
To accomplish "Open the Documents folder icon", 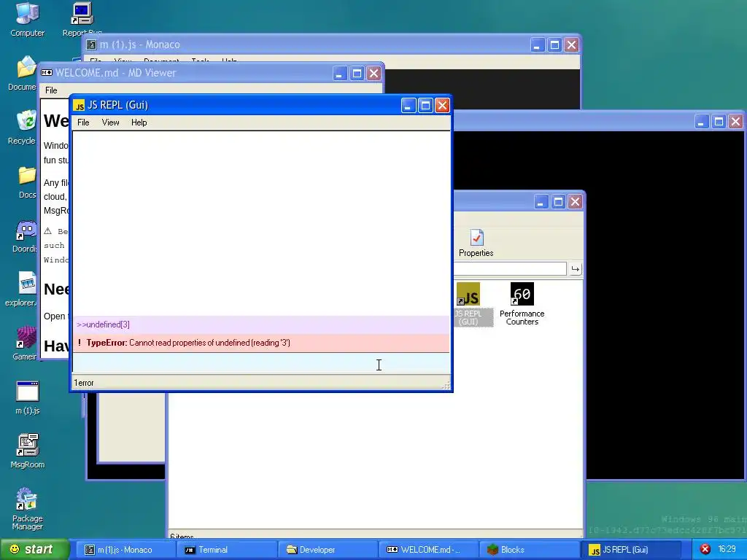I will click(24, 73).
